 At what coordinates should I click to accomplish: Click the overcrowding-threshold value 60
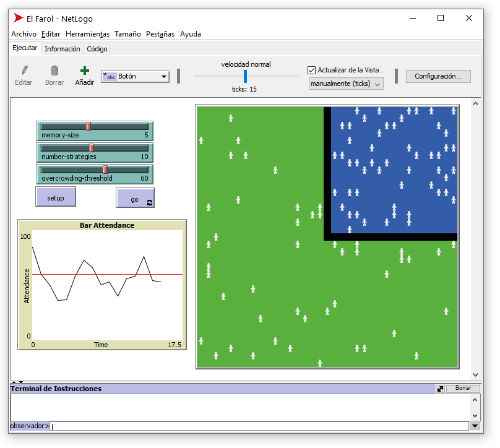(144, 178)
